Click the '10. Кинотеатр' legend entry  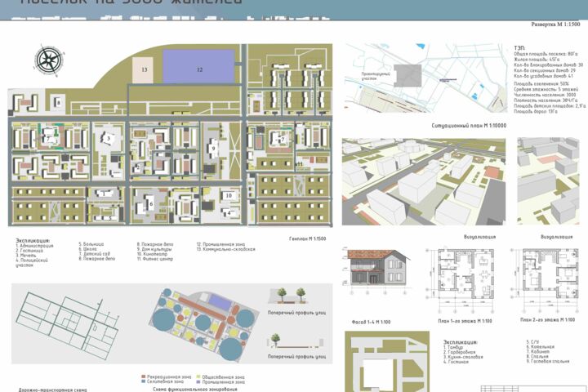tap(152, 254)
